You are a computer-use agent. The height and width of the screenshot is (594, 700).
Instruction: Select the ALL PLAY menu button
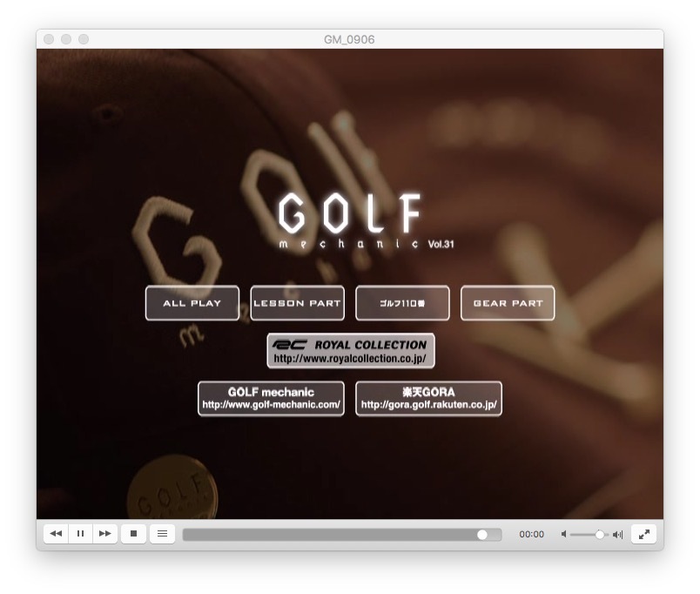pyautogui.click(x=192, y=303)
